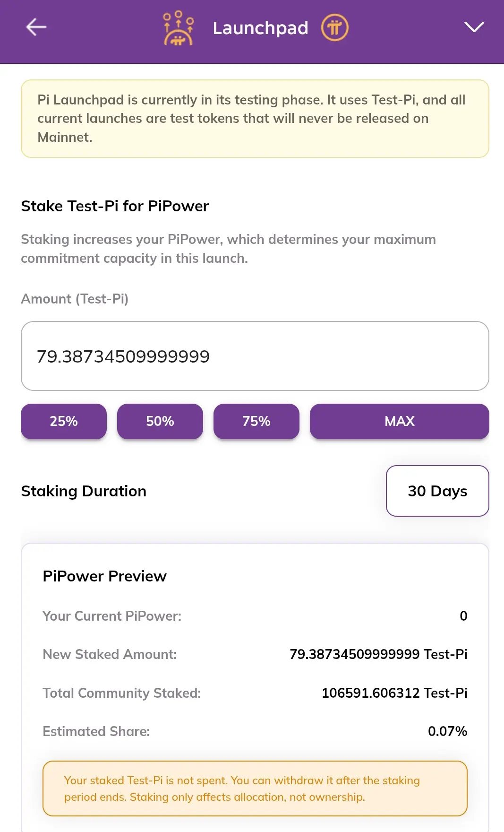This screenshot has height=832, width=504.
Task: Tap the New Staked Amount value
Action: click(x=378, y=654)
